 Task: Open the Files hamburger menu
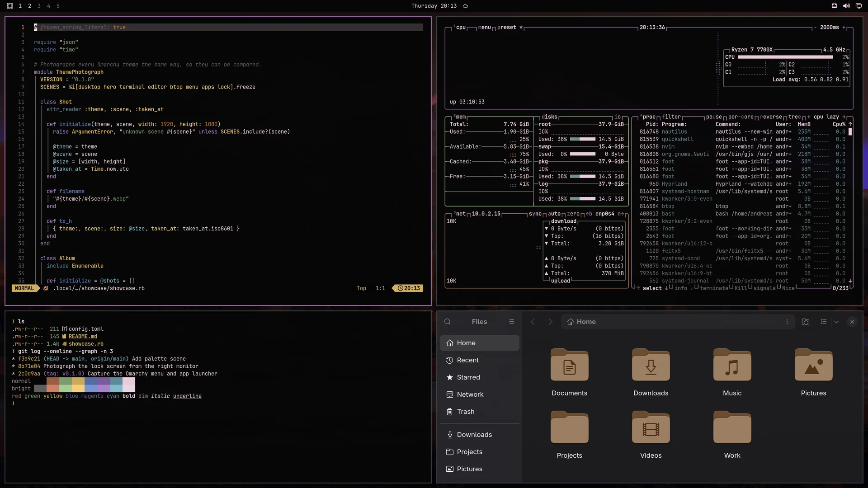click(512, 322)
